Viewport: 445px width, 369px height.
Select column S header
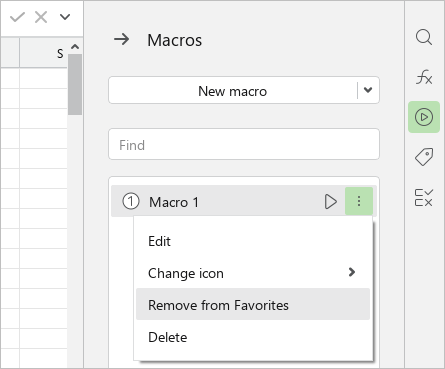(44, 53)
